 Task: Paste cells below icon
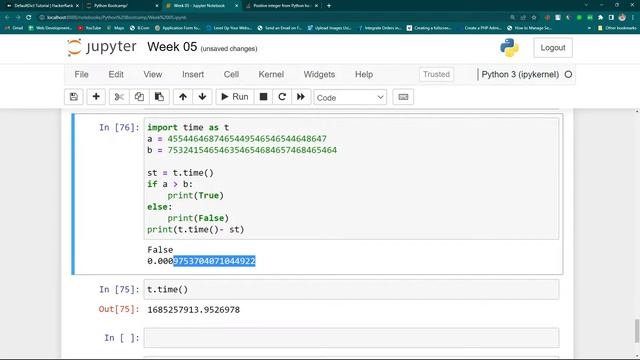[159, 97]
